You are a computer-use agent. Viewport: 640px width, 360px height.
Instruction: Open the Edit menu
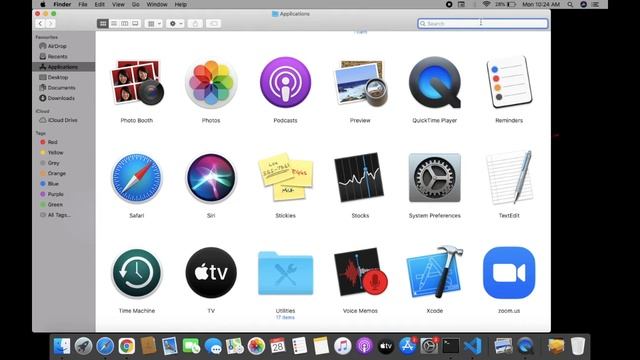point(100,4)
